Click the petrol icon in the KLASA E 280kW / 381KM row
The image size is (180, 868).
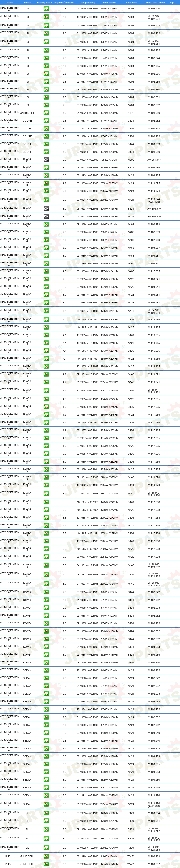point(46,200)
